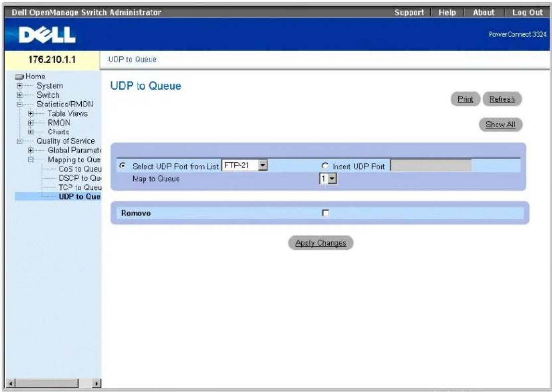Open the Support link
This screenshot has width=552, height=392.
click(x=409, y=13)
